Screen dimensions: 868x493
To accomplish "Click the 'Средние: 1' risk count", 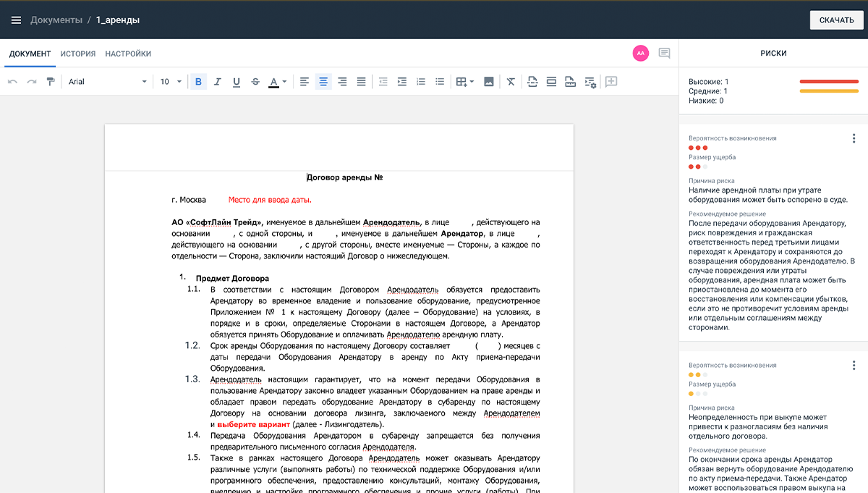I will point(708,91).
